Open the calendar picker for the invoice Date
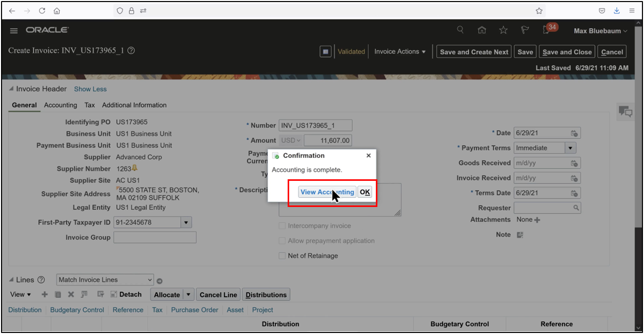 point(575,133)
